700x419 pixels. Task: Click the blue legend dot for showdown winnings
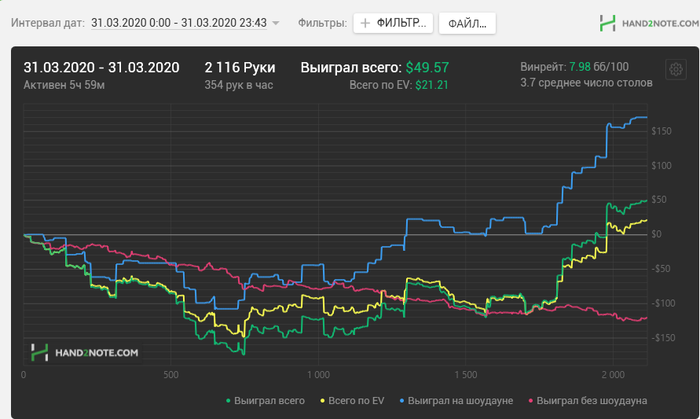(402, 401)
